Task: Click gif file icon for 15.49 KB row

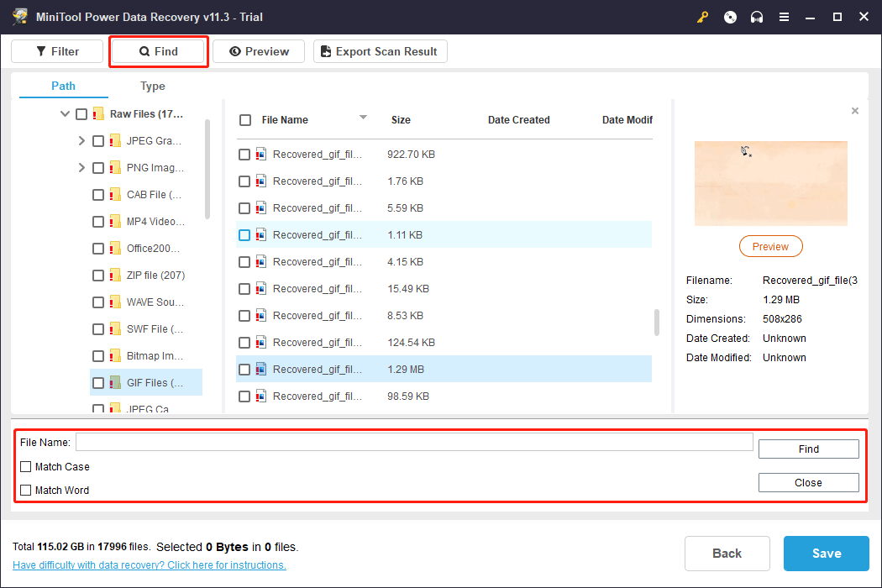Action: point(261,289)
